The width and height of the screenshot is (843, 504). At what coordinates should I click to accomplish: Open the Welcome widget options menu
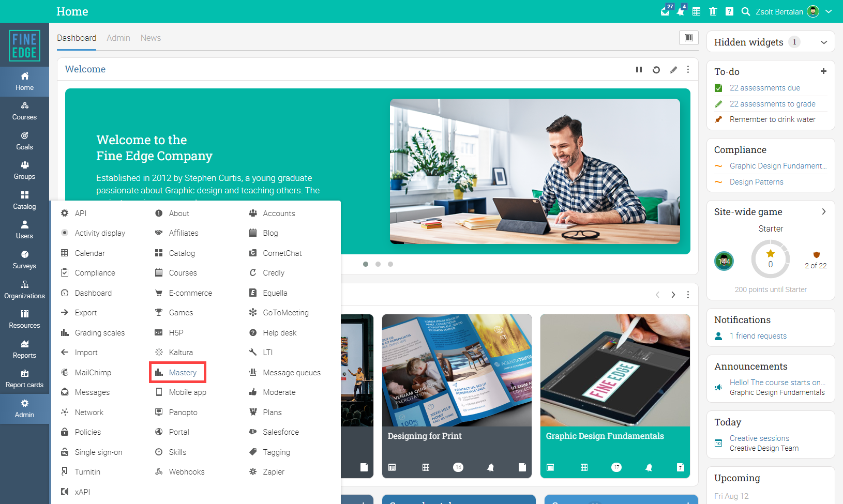click(688, 69)
